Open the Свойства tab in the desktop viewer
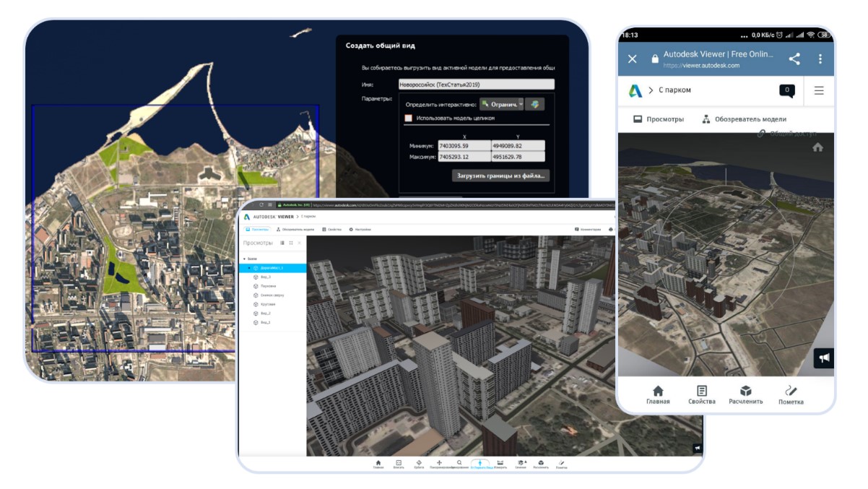The height and width of the screenshot is (489, 868). pyautogui.click(x=332, y=229)
